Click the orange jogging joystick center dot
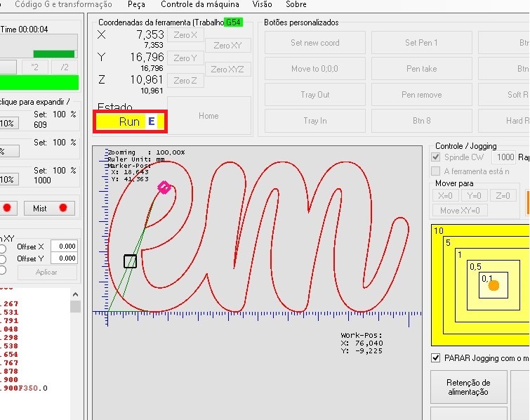Viewport: 530px width, 420px height. pyautogui.click(x=493, y=285)
